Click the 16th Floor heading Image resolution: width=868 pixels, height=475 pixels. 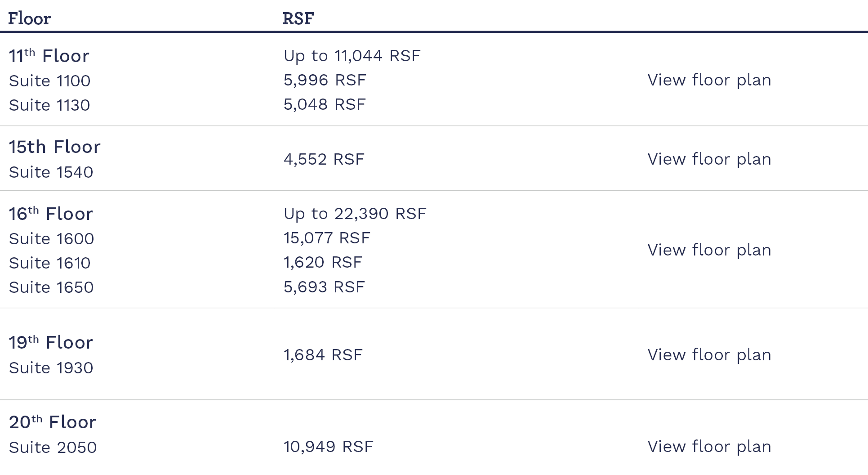(x=51, y=214)
